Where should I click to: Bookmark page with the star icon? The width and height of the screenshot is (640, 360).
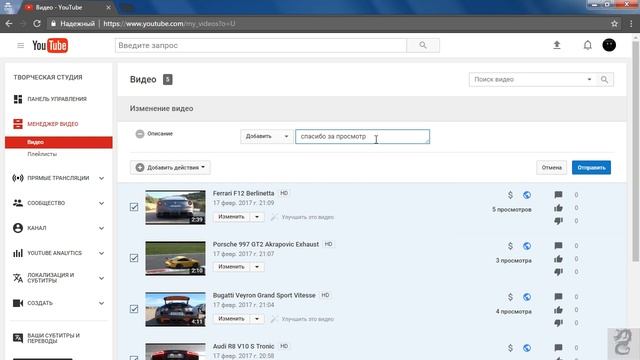[614, 24]
